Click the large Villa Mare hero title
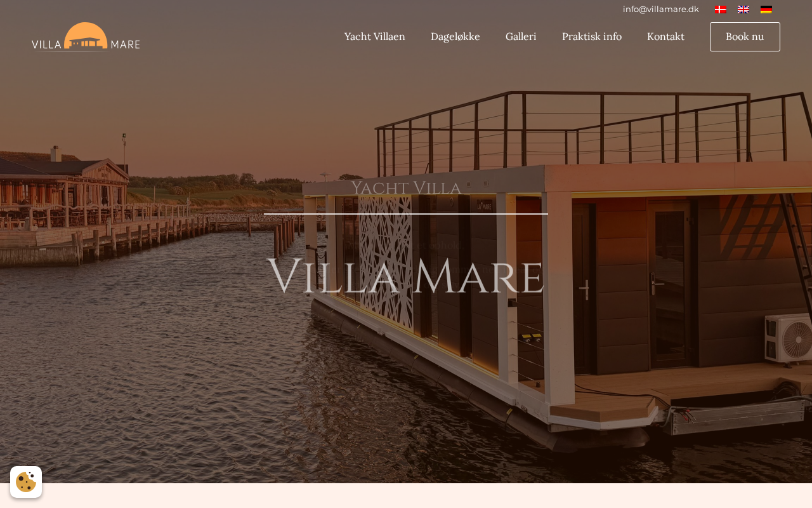 click(x=405, y=277)
